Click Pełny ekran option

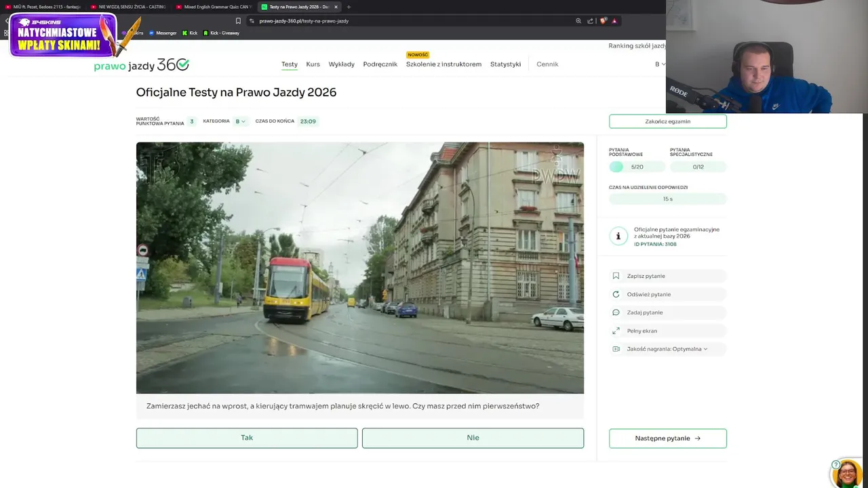[x=668, y=331]
